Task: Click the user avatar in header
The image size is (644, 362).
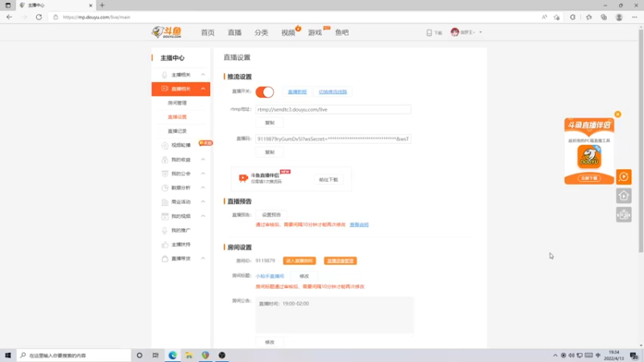Action: coord(455,32)
